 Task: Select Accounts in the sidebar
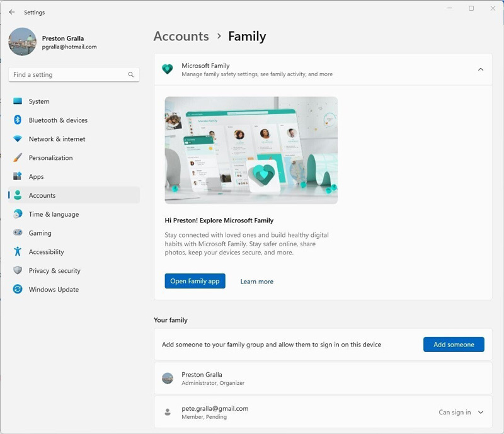point(42,195)
